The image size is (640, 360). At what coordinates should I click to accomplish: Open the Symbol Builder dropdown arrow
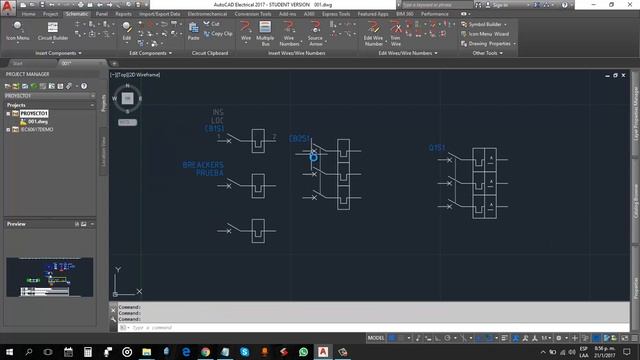coord(505,24)
